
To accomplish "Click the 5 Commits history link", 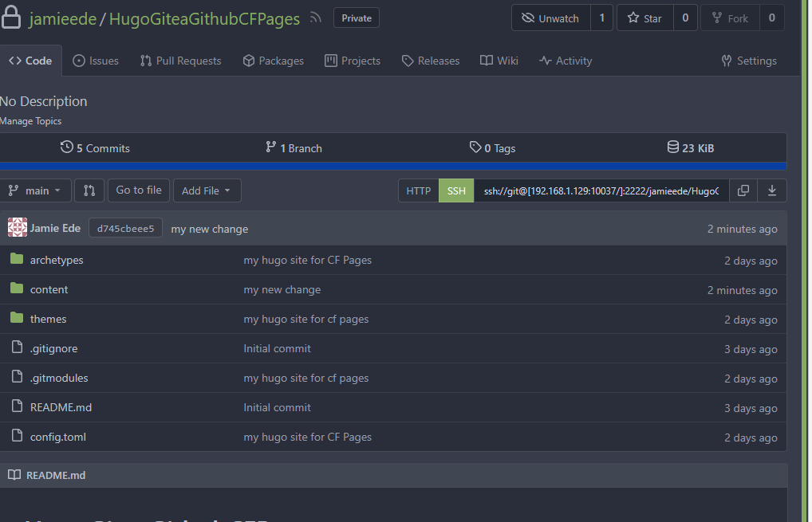I will 95,148.
